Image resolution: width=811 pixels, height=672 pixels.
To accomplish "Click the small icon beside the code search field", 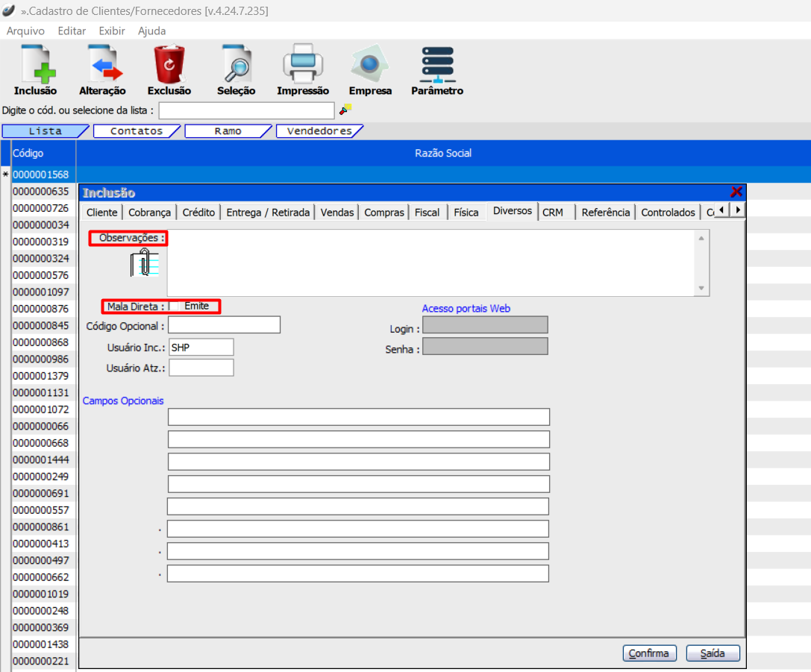I will tap(345, 110).
